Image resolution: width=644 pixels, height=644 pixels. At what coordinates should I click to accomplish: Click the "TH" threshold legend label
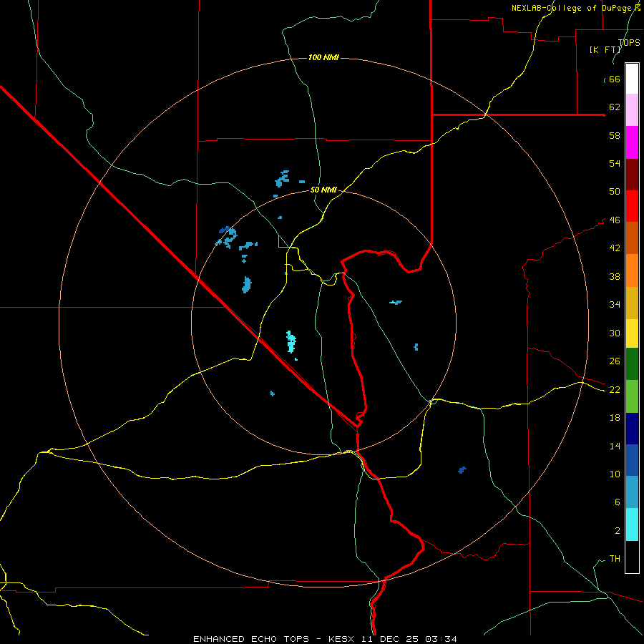click(x=615, y=558)
